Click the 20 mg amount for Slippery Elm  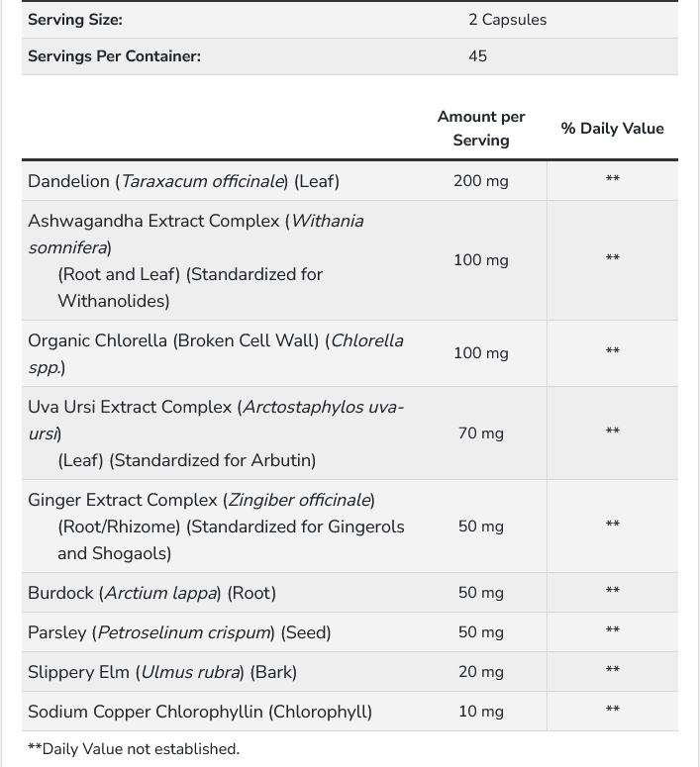pyautogui.click(x=481, y=672)
